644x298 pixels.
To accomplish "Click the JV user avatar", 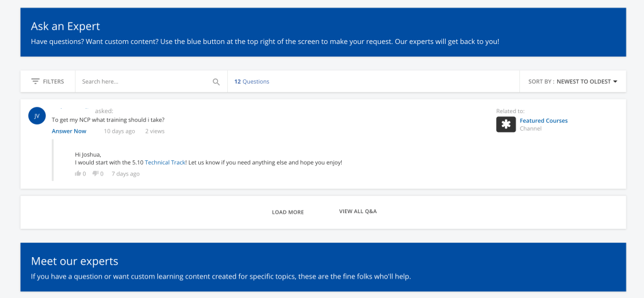I will [37, 116].
